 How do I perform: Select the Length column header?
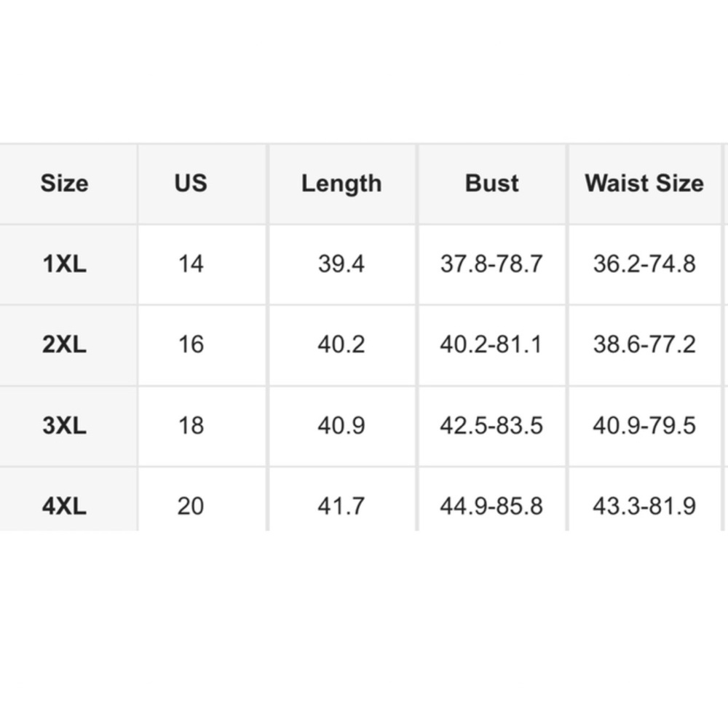coord(341,183)
